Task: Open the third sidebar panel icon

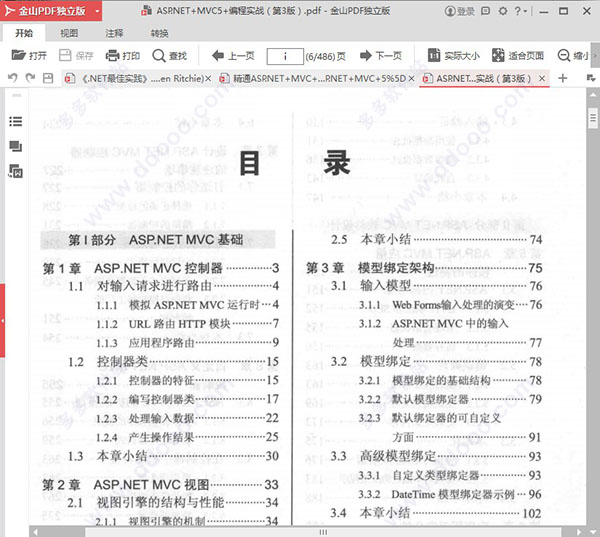Action: click(16, 171)
